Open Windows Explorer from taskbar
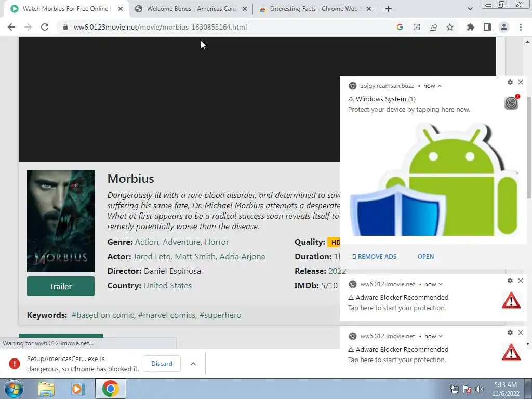The image size is (532, 399). pos(46,389)
